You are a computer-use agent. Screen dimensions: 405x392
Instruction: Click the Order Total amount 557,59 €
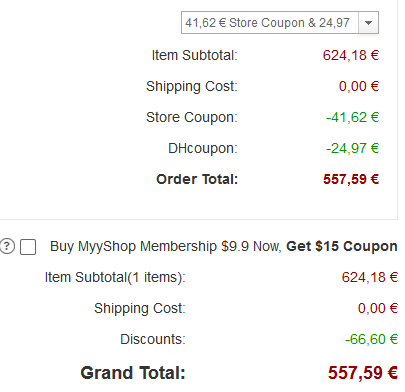(351, 179)
